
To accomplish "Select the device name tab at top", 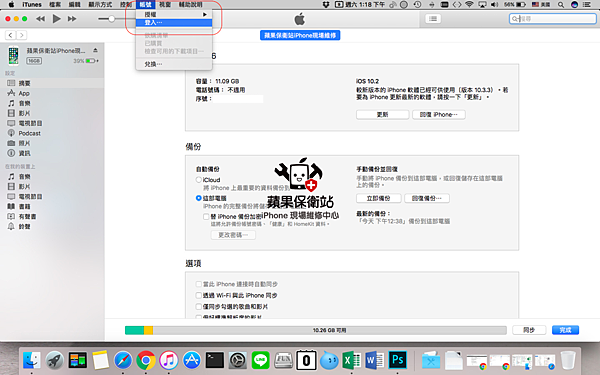I will point(300,35).
